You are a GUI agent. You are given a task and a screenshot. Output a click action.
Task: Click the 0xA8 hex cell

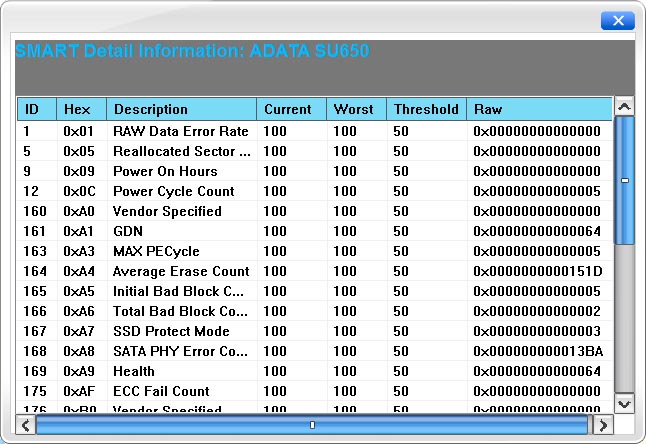click(79, 351)
